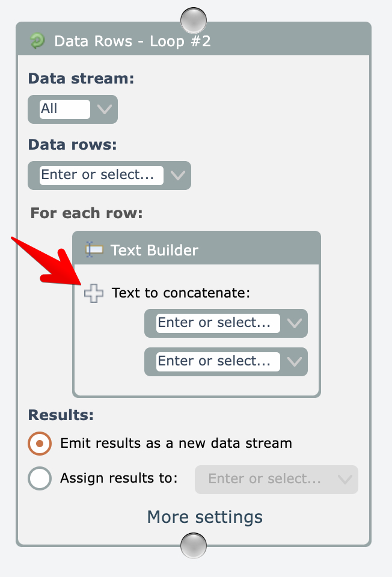Viewport: 392px width, 577px height.
Task: Click the Data stream All input field
Action: pyautogui.click(x=64, y=109)
